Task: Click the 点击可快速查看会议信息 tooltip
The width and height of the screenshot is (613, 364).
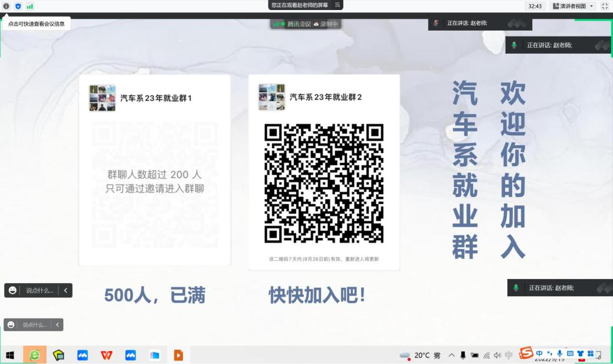Action: click(x=37, y=24)
